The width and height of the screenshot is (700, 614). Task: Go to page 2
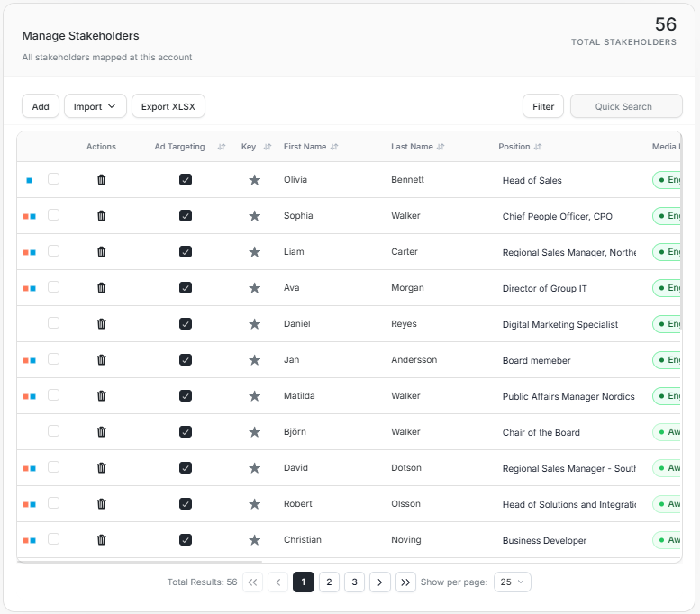pos(329,582)
